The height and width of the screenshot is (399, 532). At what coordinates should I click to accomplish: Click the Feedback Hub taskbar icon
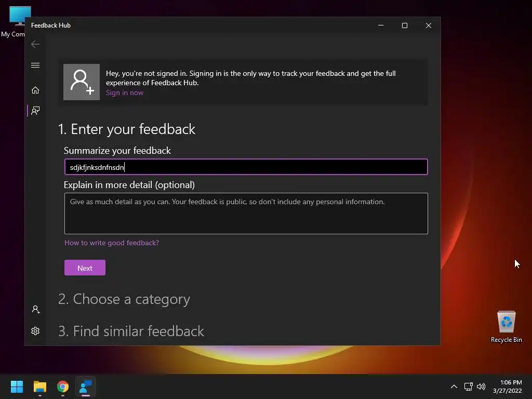tap(86, 387)
